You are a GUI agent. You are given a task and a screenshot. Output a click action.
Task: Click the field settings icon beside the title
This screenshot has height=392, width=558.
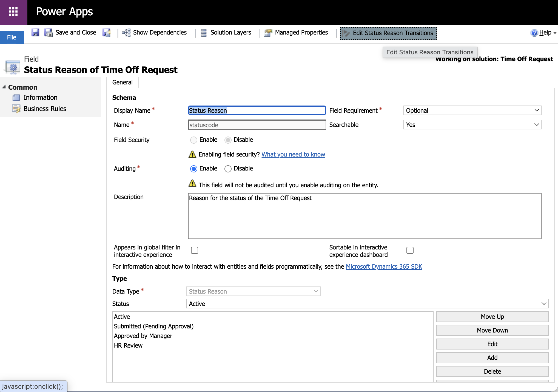(13, 67)
